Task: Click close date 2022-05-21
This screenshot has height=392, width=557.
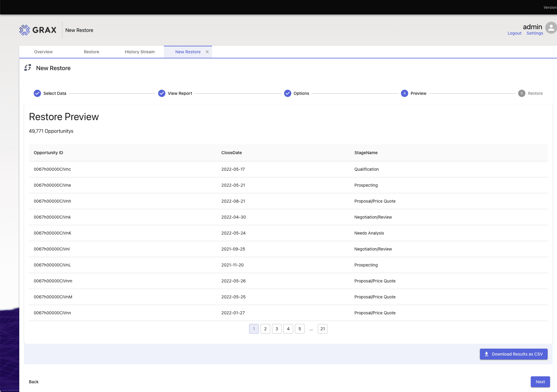Action: pyautogui.click(x=233, y=185)
